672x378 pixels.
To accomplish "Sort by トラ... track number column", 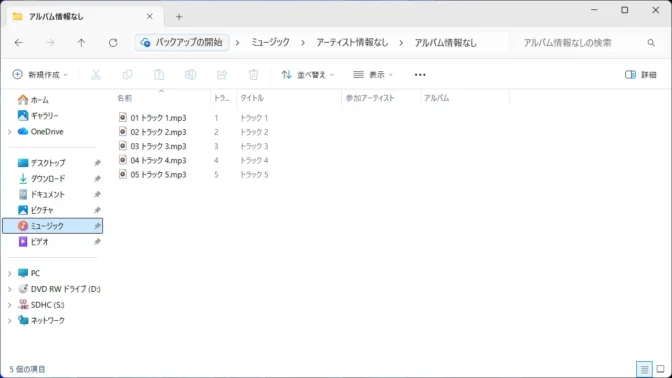I will tap(223, 98).
